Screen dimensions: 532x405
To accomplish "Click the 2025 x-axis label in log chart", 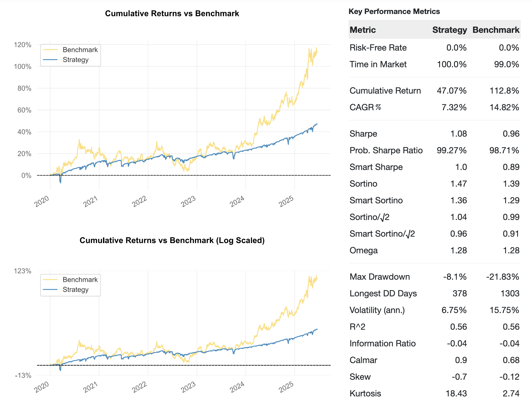I will click(286, 387).
